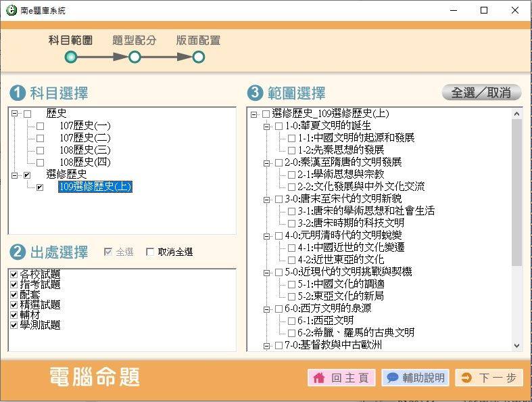This screenshot has width=532, height=402.
Task: Go to the 科目範圍 step label
Action: click(70, 40)
